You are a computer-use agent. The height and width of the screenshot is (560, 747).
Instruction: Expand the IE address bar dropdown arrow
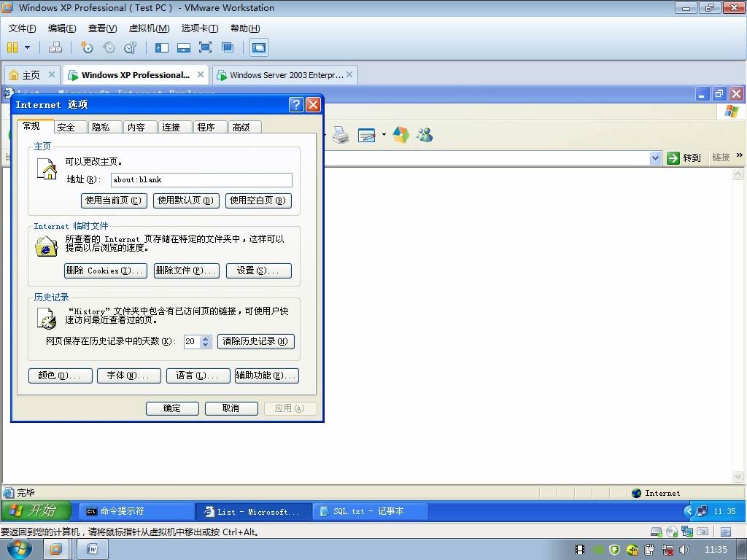(656, 158)
